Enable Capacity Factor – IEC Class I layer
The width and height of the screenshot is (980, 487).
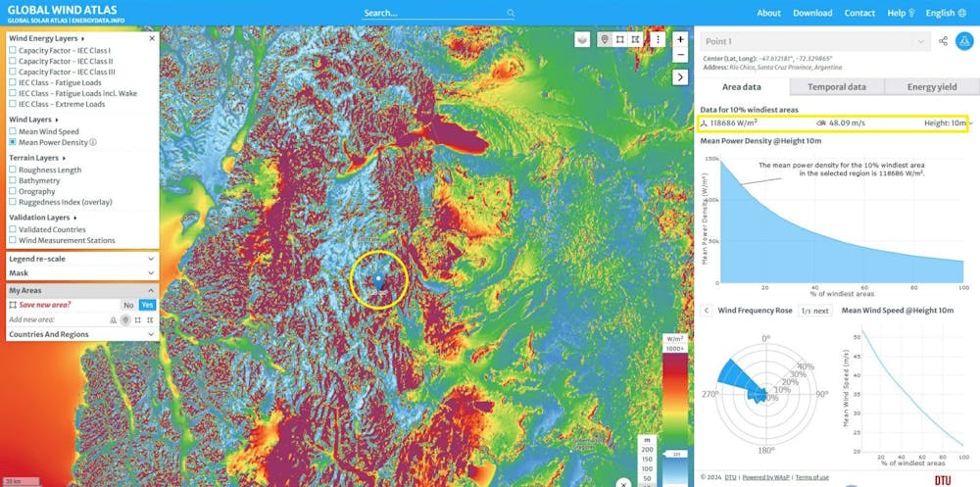(x=13, y=51)
